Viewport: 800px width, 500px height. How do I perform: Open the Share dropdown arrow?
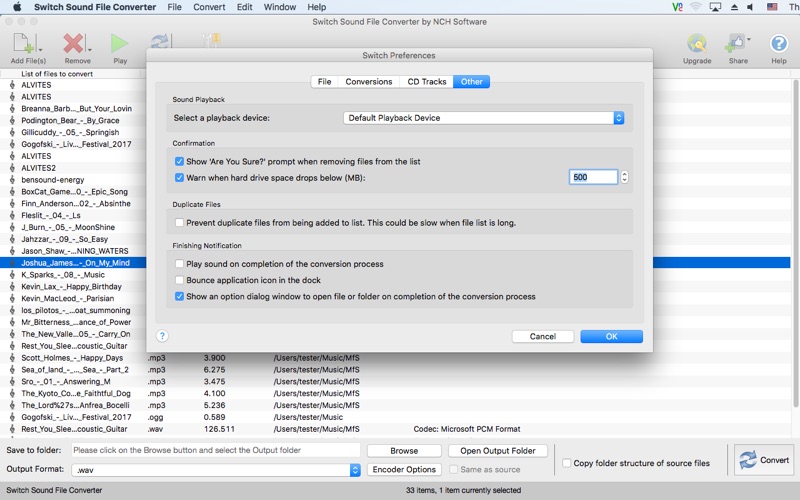(x=748, y=39)
